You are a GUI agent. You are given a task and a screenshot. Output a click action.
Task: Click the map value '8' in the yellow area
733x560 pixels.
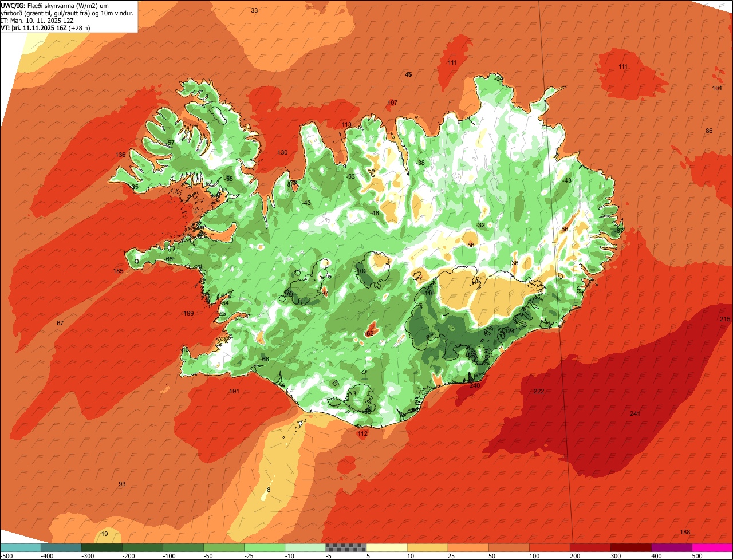click(268, 490)
